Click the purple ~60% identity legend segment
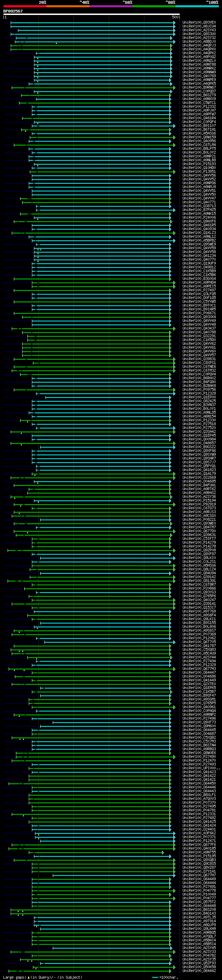The height and width of the screenshot is (980, 222). [111, 6]
